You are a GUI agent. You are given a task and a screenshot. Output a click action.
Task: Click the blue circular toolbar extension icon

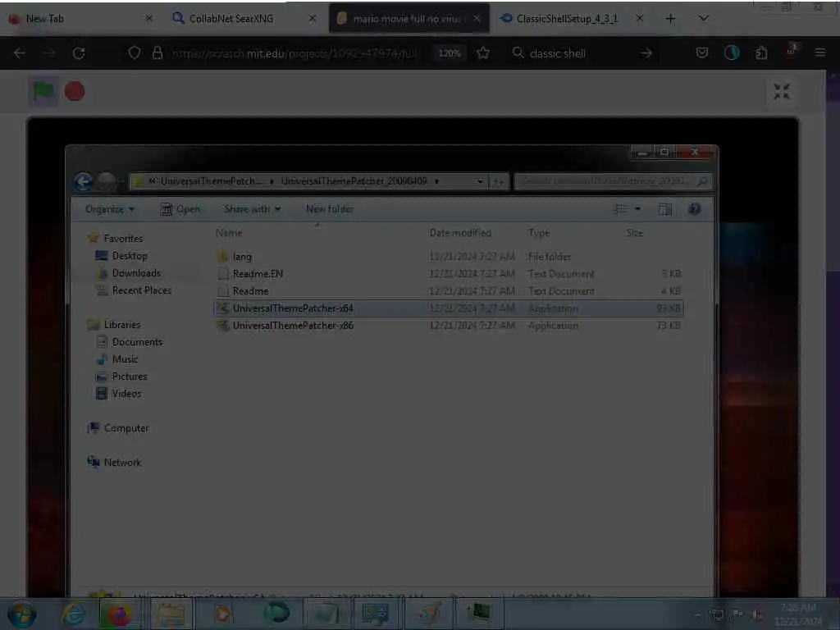[732, 52]
